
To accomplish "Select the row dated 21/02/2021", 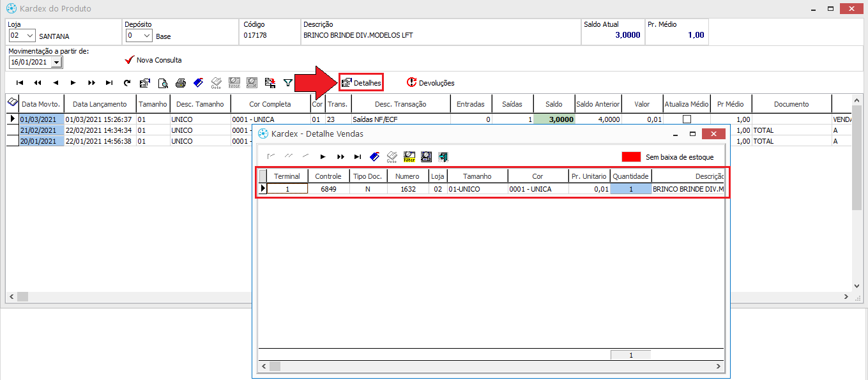I will [x=41, y=130].
